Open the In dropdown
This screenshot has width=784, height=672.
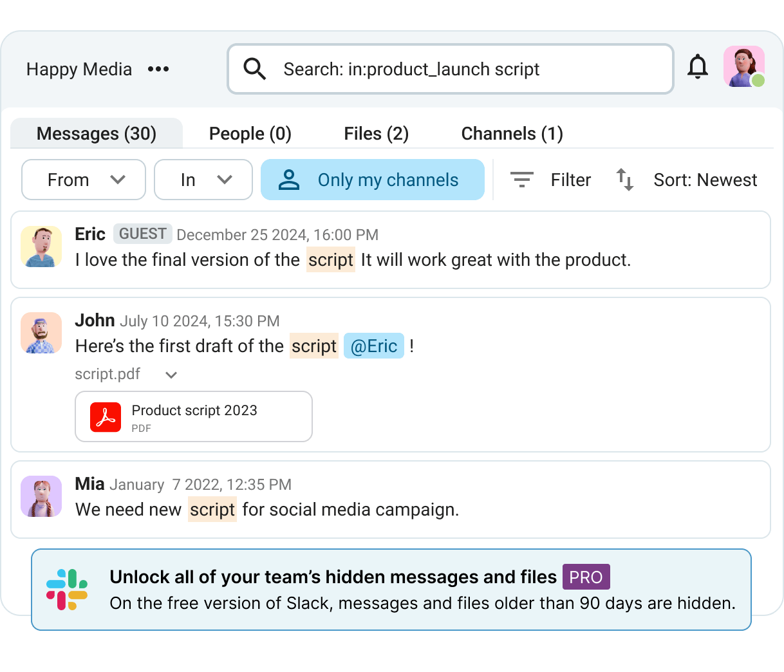tap(203, 180)
